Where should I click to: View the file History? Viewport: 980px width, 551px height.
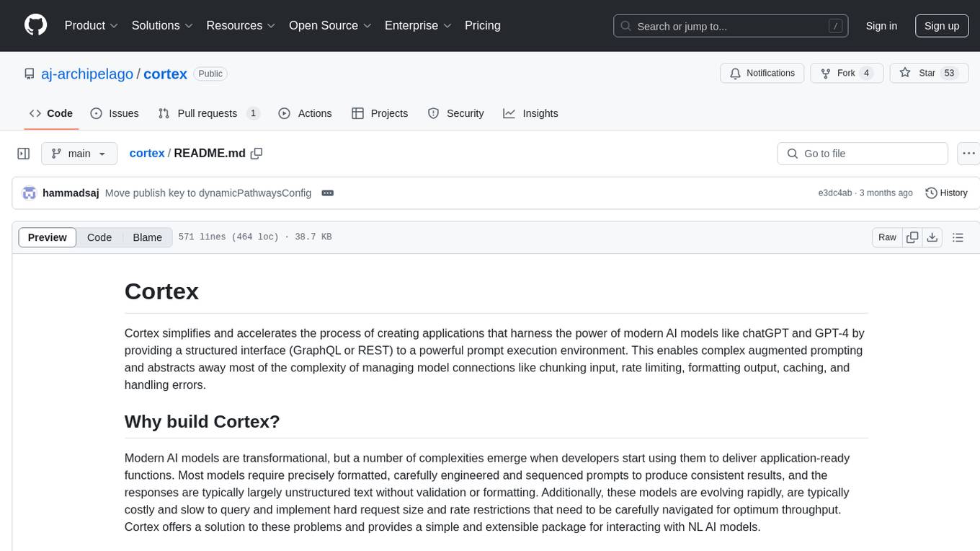click(x=946, y=193)
